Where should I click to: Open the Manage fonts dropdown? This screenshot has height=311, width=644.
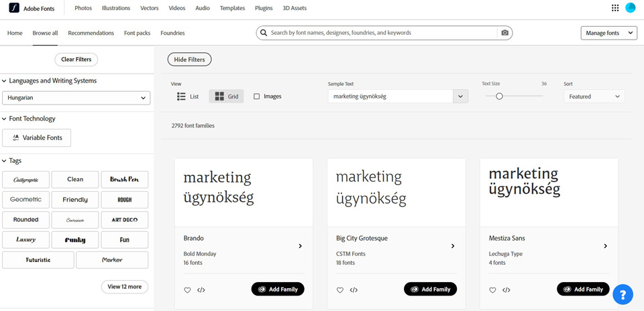click(609, 33)
